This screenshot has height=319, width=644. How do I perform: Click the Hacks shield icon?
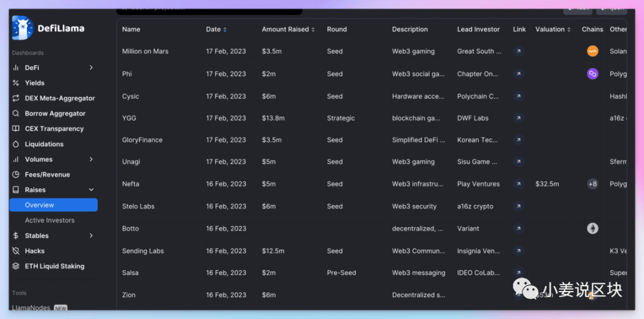point(16,251)
